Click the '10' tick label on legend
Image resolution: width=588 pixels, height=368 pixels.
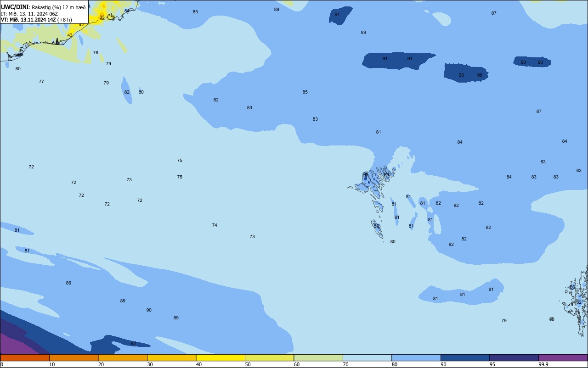[52, 364]
